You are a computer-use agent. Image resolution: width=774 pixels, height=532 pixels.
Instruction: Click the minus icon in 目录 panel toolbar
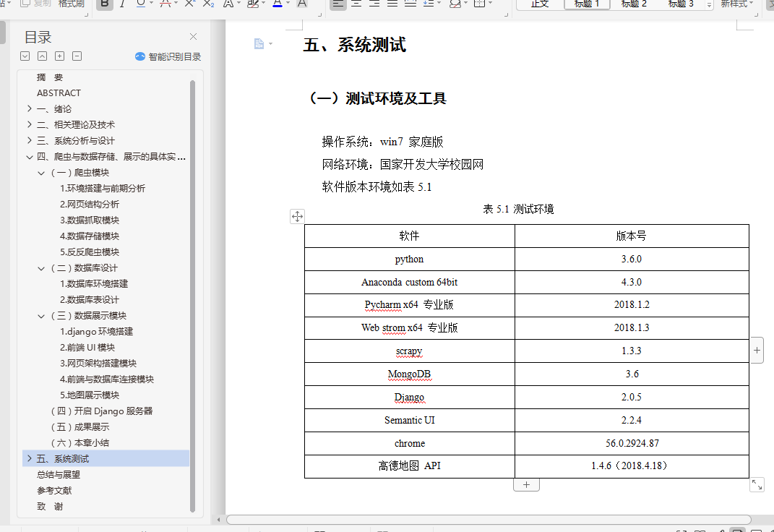(77, 56)
